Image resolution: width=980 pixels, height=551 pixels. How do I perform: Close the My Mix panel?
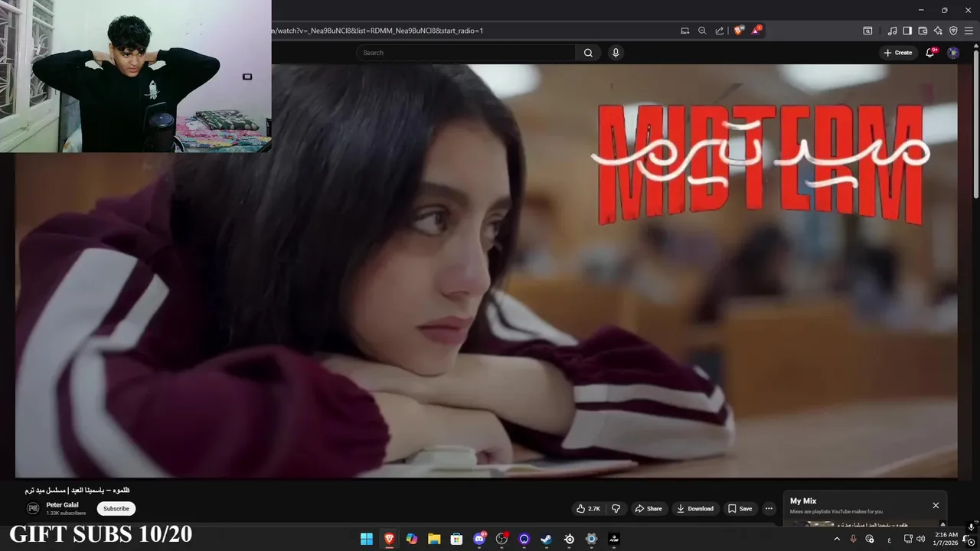pos(936,505)
